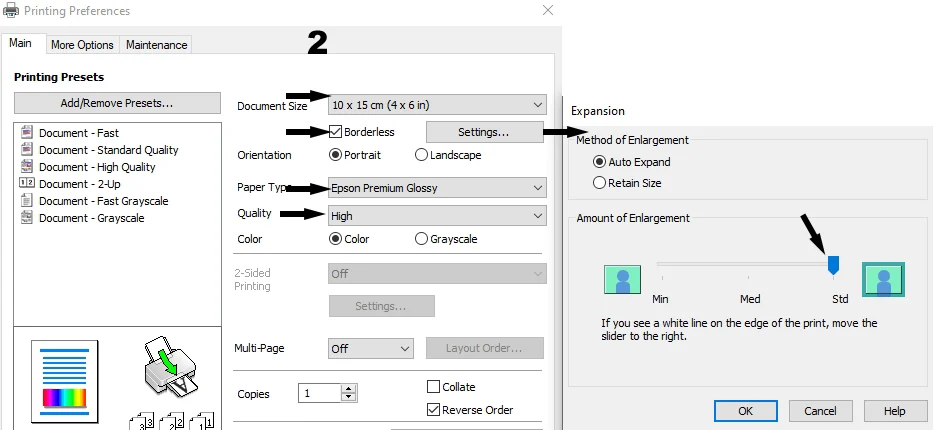Select Document - Standard Quality preset text
The height and width of the screenshot is (430, 933).
[108, 150]
